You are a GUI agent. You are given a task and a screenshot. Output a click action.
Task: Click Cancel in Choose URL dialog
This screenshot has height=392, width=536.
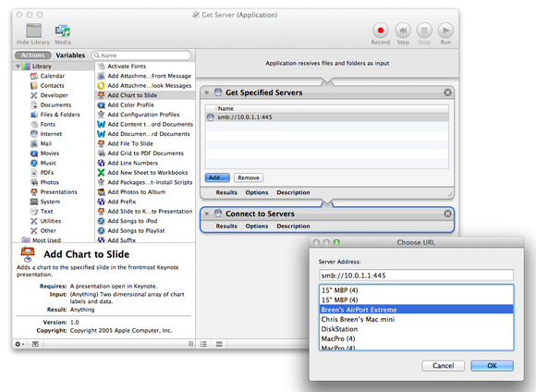pyautogui.click(x=443, y=366)
